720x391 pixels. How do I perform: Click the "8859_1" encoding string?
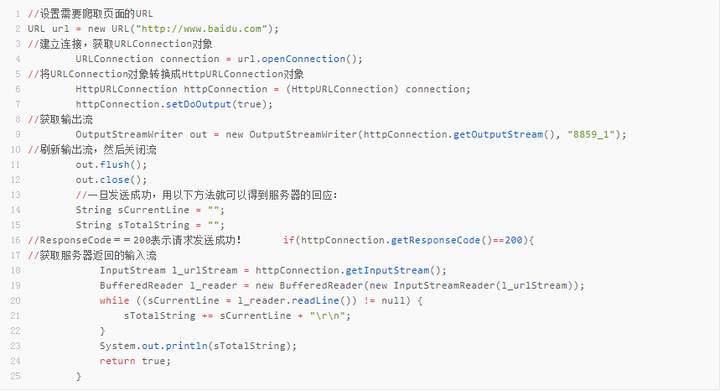[591, 135]
